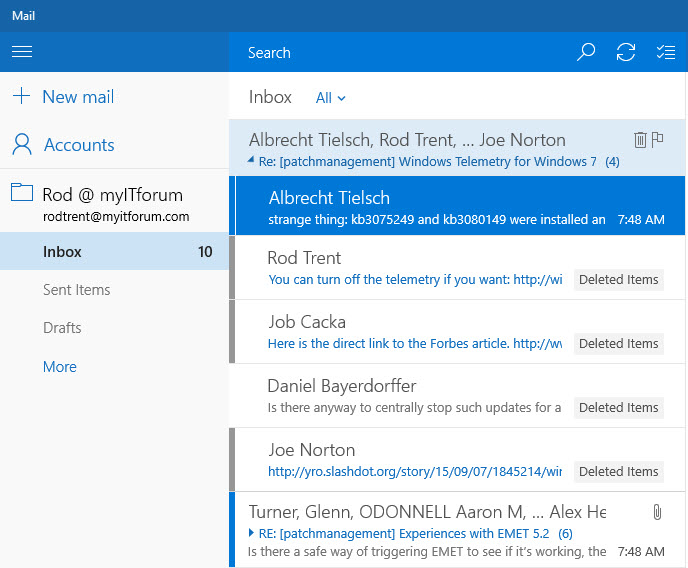The image size is (688, 568).
Task: Click in the Search field
Action: point(400,53)
